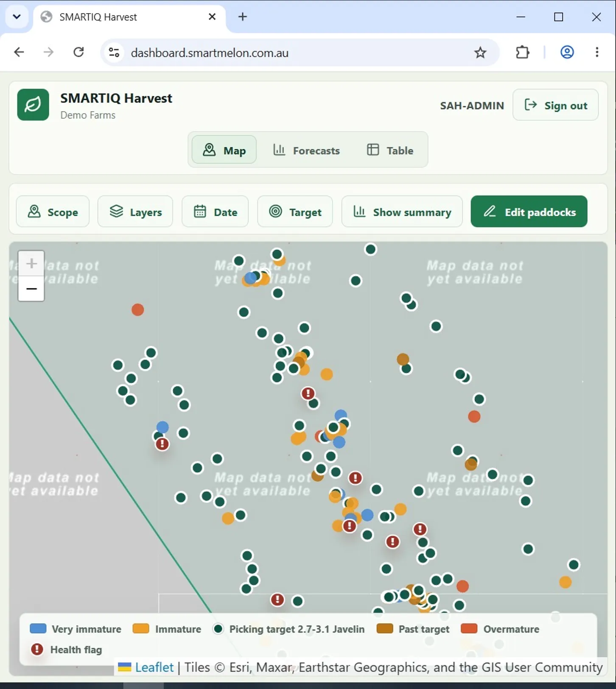The width and height of the screenshot is (616, 689).
Task: Click the Immature orange legend swatch
Action: click(x=141, y=628)
